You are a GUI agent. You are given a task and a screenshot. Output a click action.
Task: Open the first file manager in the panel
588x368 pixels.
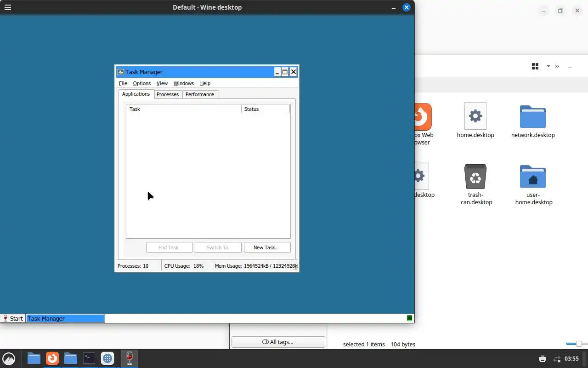click(34, 358)
